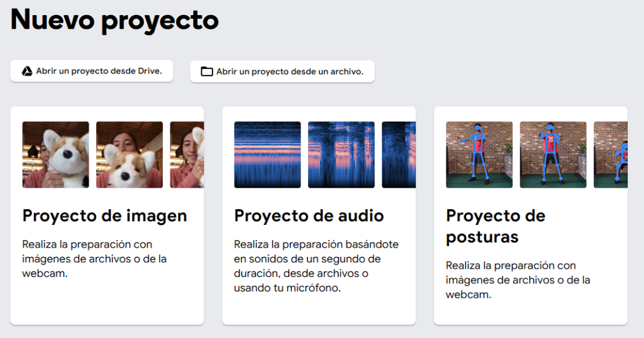Open the Proyecto de audio title
The height and width of the screenshot is (338, 644).
309,215
